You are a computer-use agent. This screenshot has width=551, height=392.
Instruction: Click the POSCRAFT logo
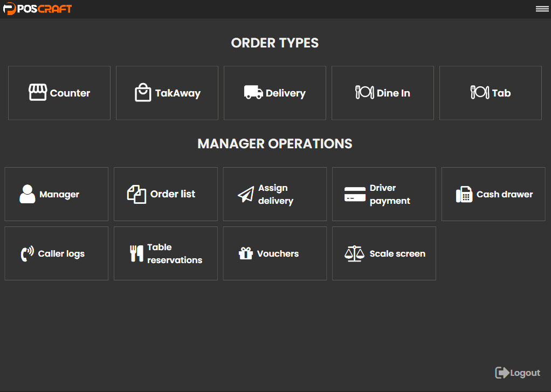[37, 9]
